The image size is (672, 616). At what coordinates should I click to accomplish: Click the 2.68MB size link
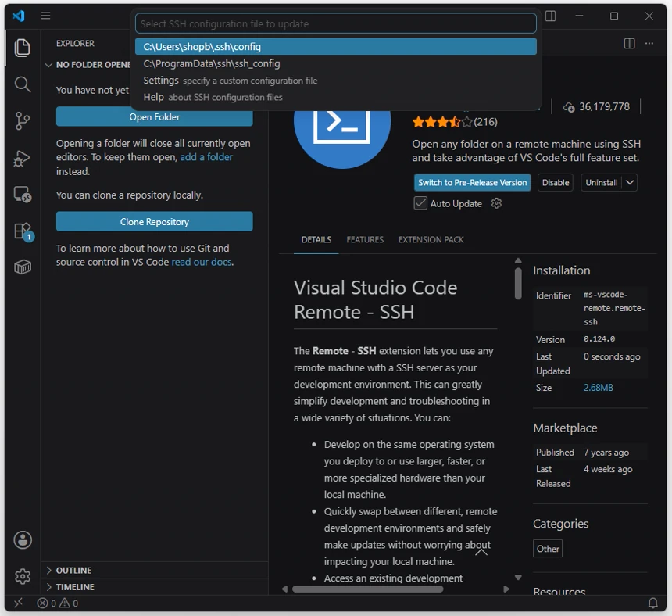click(599, 388)
